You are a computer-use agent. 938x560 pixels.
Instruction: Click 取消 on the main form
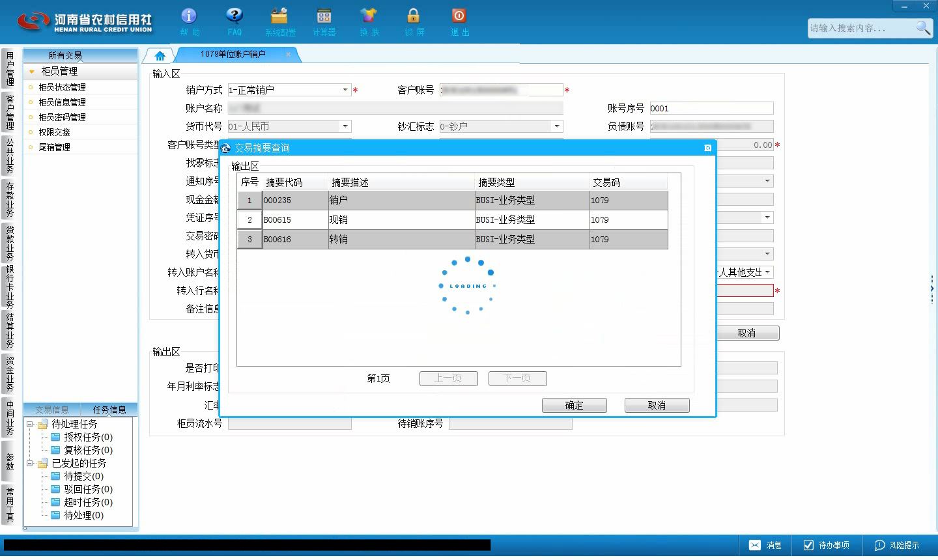(746, 333)
